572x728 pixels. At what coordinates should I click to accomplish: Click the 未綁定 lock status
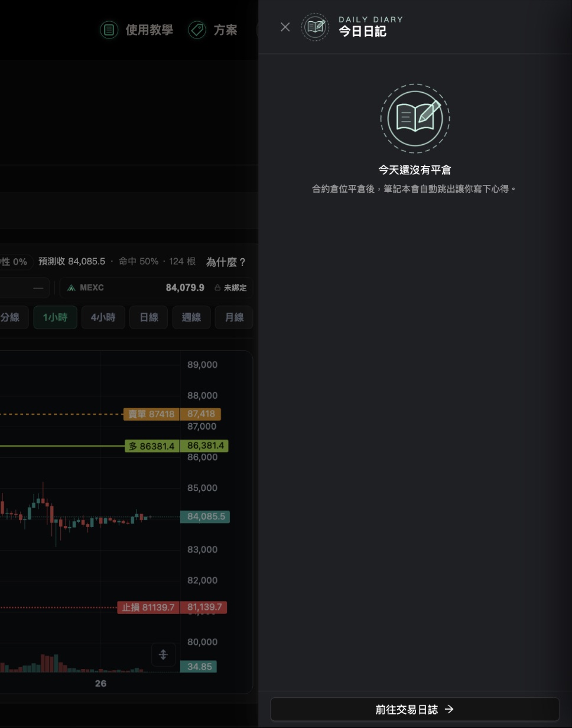coord(230,288)
